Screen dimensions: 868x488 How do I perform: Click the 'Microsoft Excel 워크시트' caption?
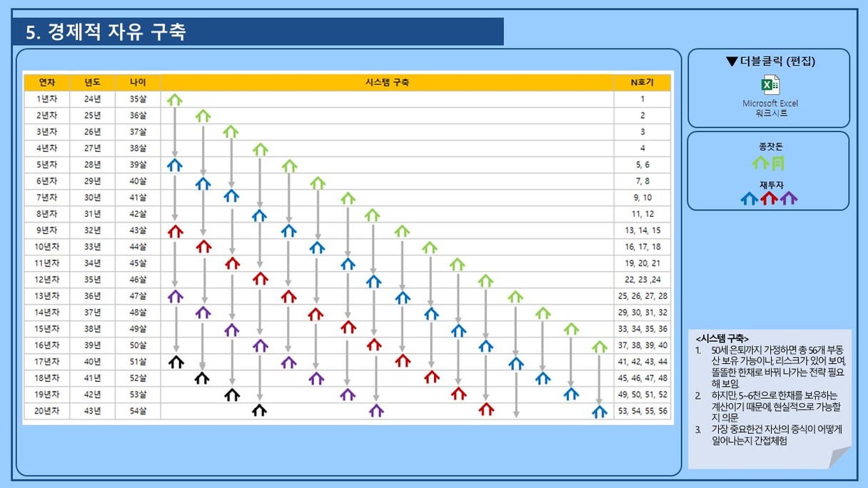[x=769, y=108]
